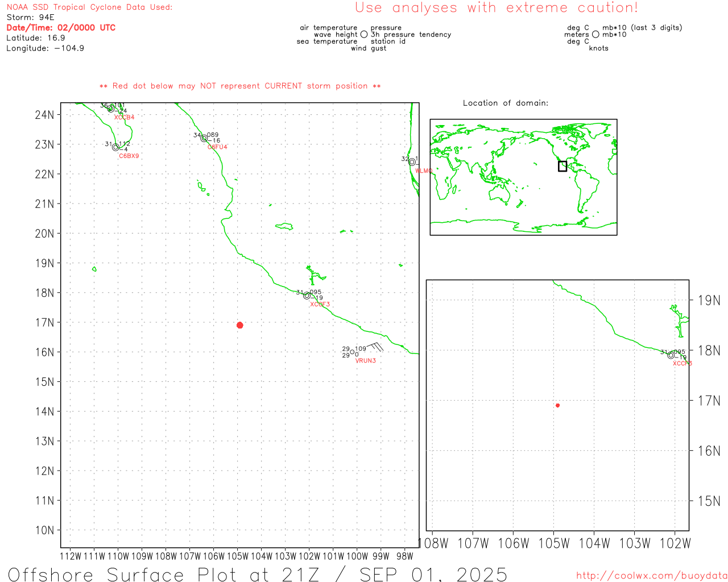This screenshot has height=582, width=728.
Task: Click the 'sea temperature' legend label
Action: (327, 41)
